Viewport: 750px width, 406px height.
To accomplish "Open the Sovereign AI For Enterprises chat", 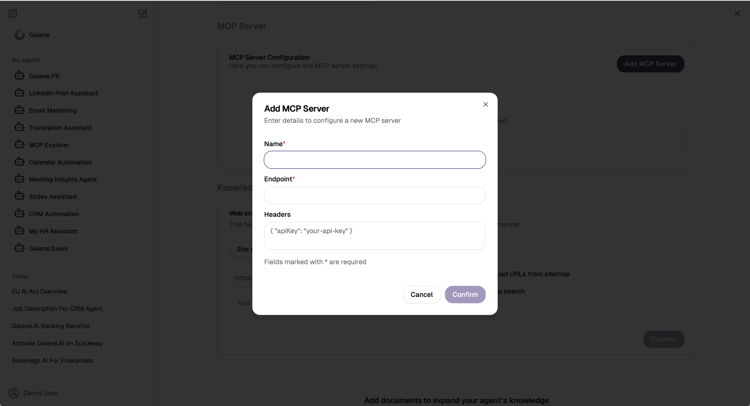I will coord(53,361).
